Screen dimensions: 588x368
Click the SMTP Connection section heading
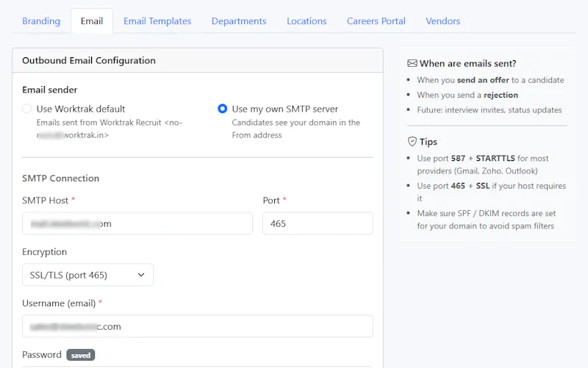click(x=61, y=178)
